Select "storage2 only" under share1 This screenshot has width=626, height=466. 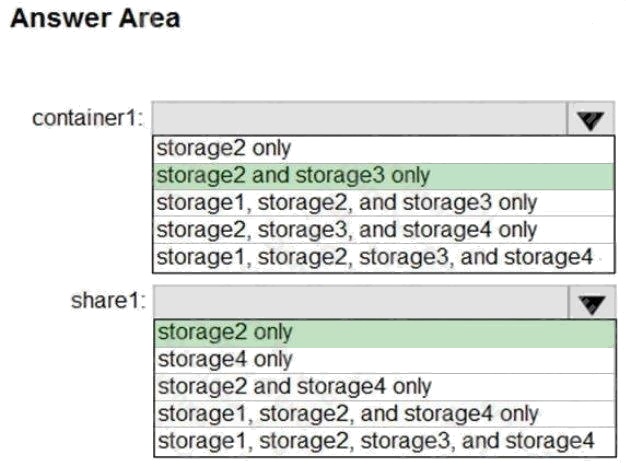pos(382,331)
